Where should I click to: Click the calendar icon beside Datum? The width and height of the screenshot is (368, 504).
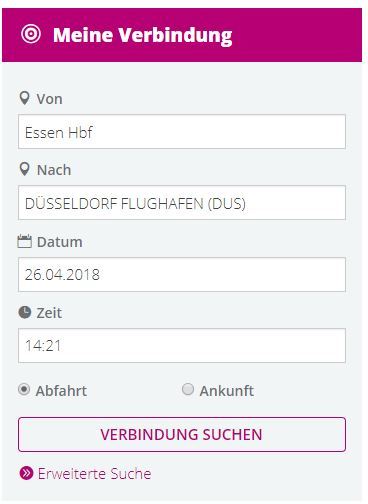(x=24, y=241)
